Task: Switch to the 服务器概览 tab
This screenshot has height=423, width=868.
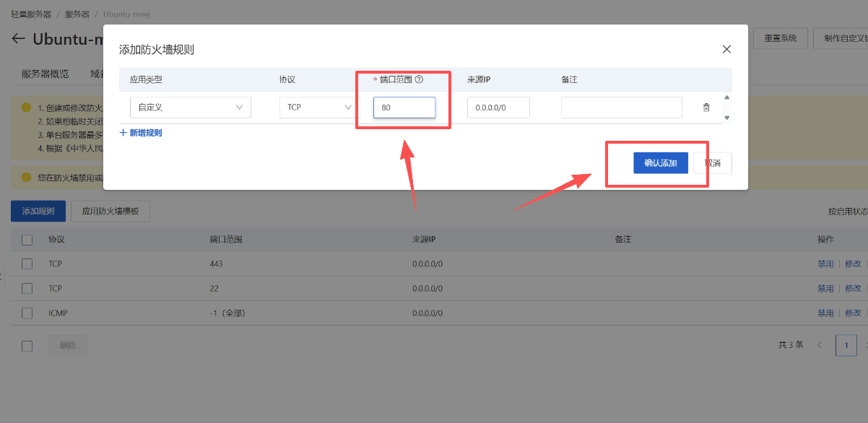Action: pyautogui.click(x=45, y=74)
